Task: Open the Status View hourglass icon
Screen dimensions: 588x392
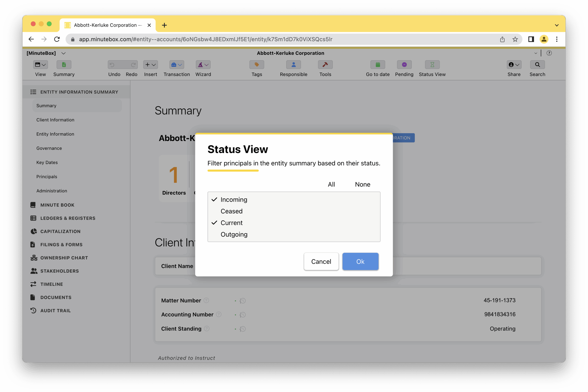Action: [x=432, y=65]
